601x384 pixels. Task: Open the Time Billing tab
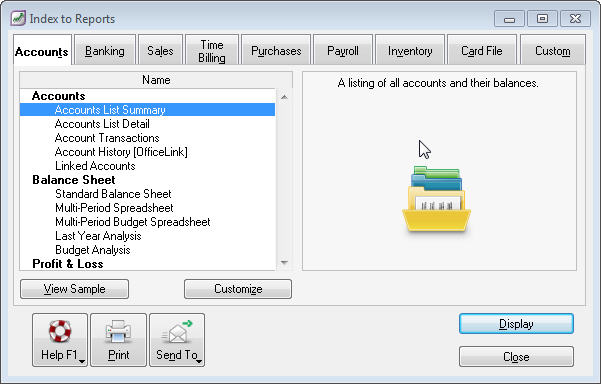tap(212, 51)
